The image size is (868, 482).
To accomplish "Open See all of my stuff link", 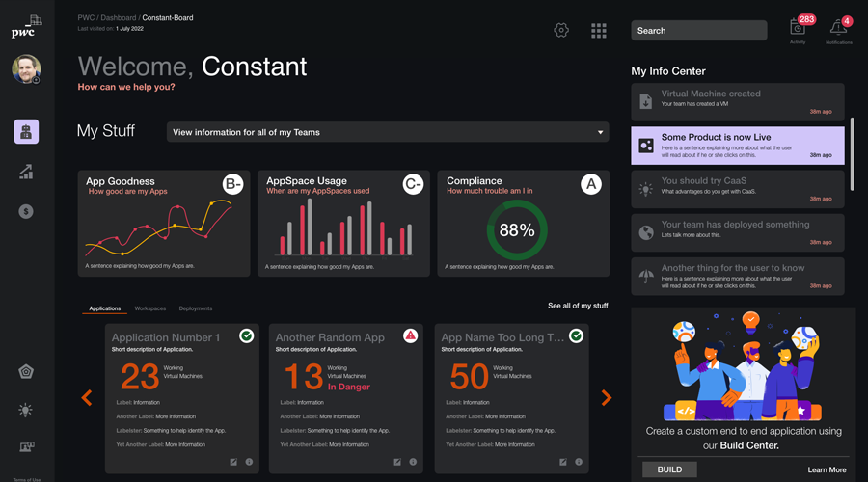I will point(578,306).
